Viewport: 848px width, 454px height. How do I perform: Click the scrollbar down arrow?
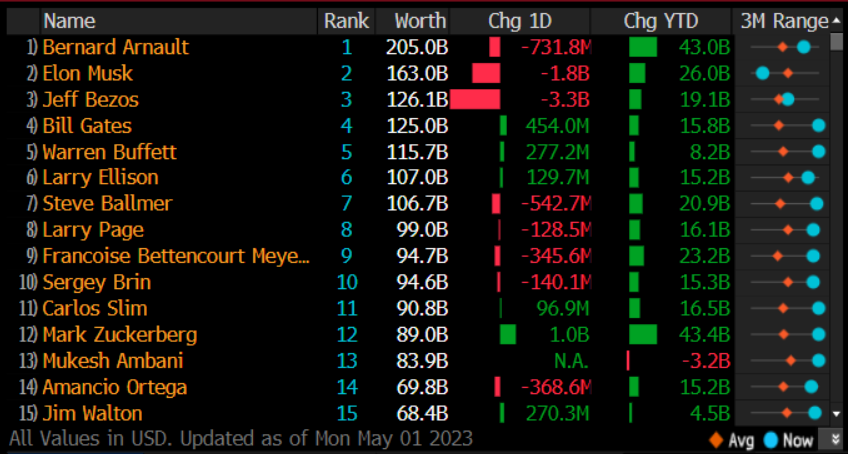(837, 414)
